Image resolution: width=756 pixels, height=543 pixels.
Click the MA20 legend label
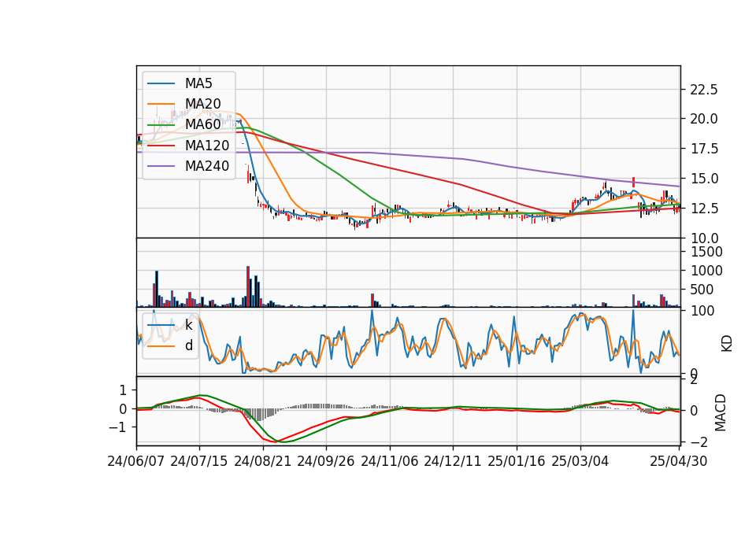pyautogui.click(x=202, y=104)
